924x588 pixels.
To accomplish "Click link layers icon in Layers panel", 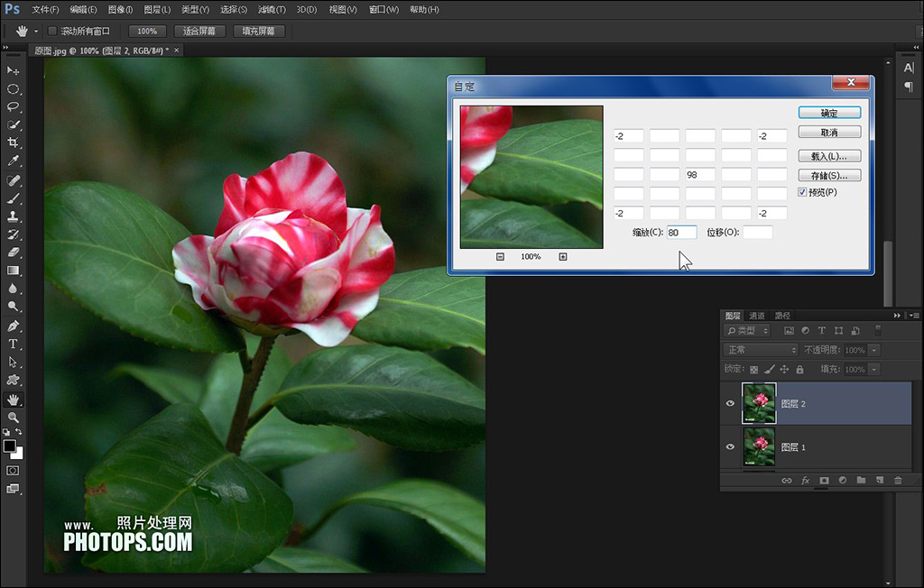I will click(786, 481).
